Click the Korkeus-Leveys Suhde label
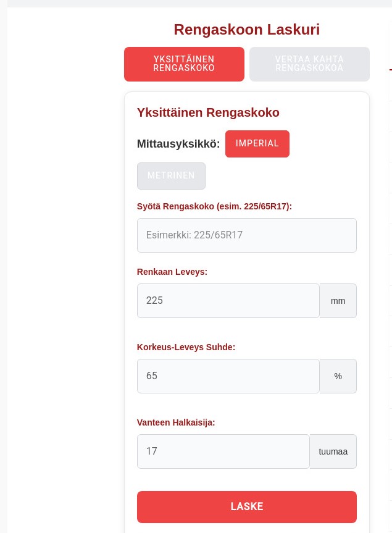This screenshot has height=533, width=392. coord(186,347)
